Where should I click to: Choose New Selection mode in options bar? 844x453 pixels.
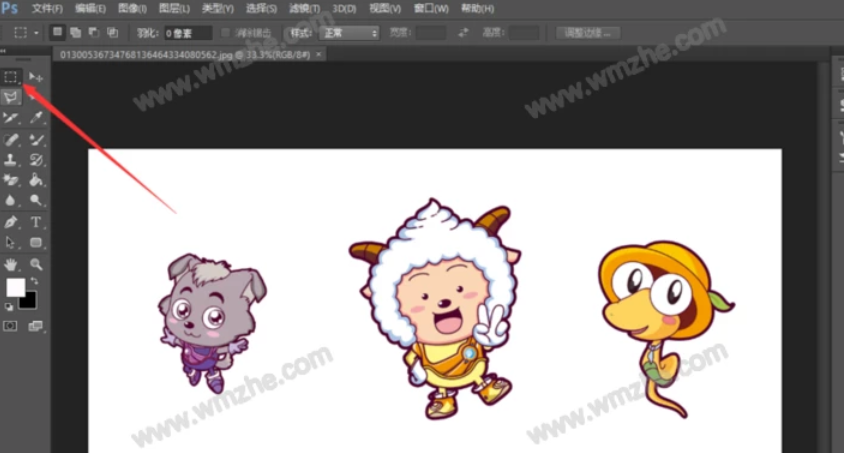57,33
